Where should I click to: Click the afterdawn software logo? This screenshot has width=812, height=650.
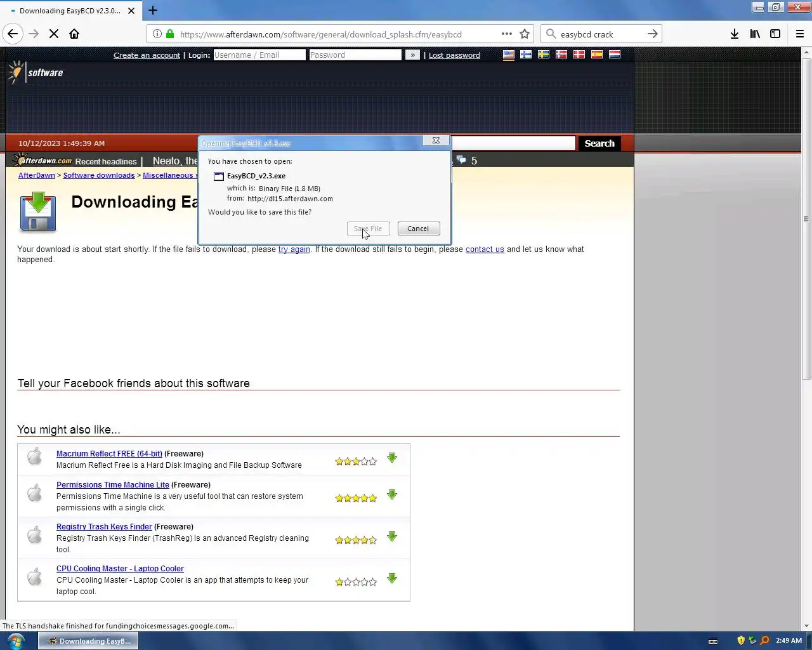[x=35, y=72]
